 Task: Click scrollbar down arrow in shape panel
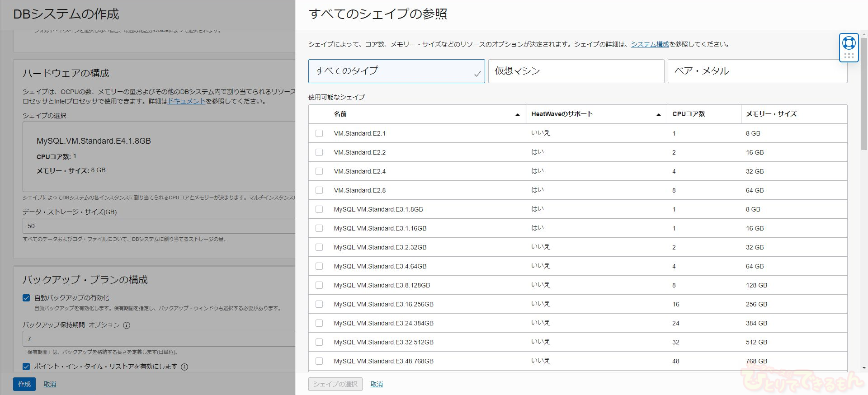click(864, 368)
